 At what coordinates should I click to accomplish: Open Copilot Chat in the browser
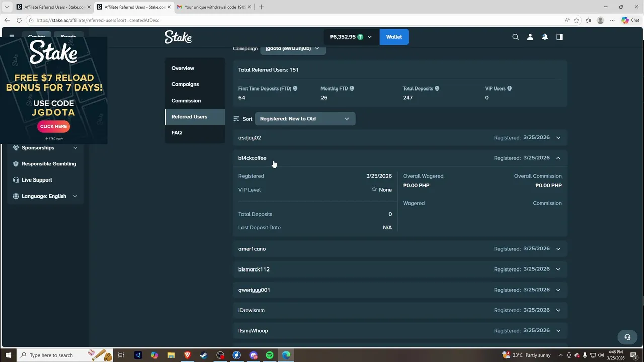pyautogui.click(x=630, y=20)
